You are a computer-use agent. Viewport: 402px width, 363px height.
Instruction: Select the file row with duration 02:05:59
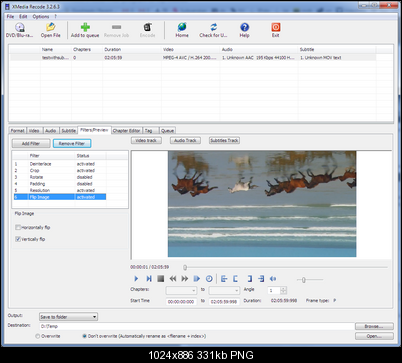point(193,58)
